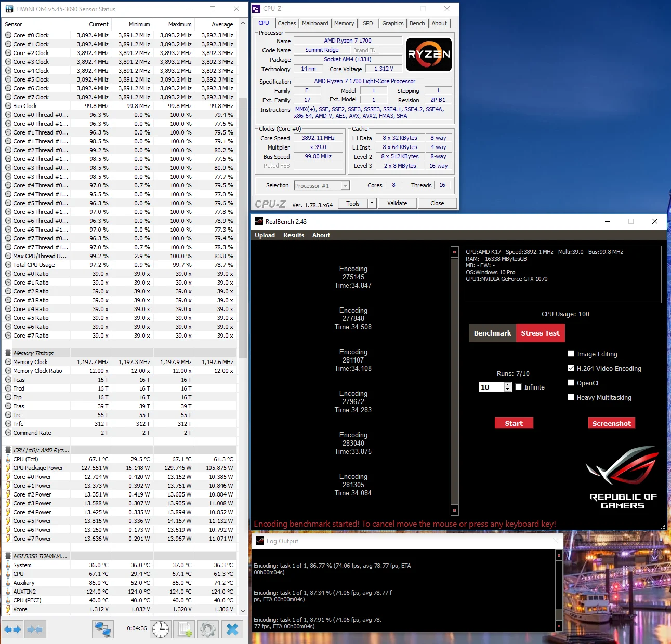Click the blue X icon in HWiNFO toolbar
The image size is (671, 644).
[x=232, y=629]
